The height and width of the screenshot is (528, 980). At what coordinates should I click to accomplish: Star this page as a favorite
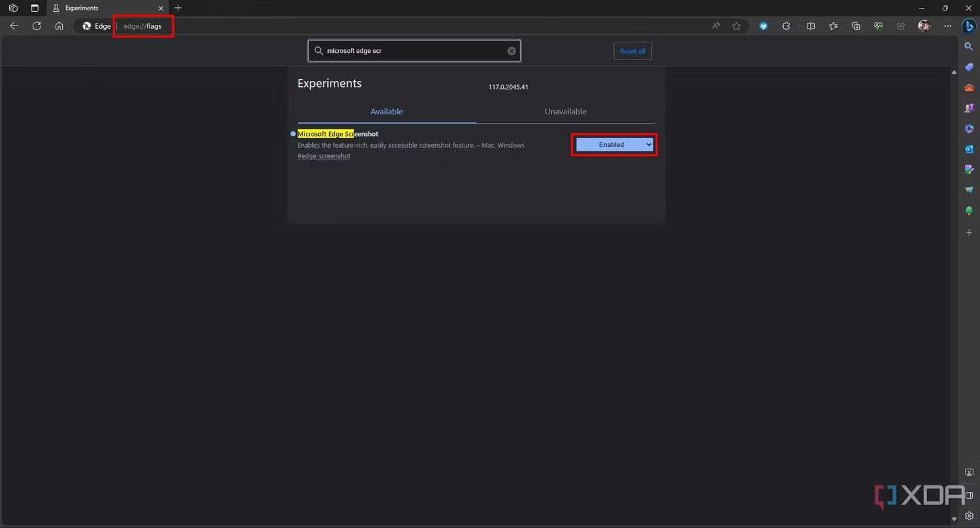tap(736, 26)
